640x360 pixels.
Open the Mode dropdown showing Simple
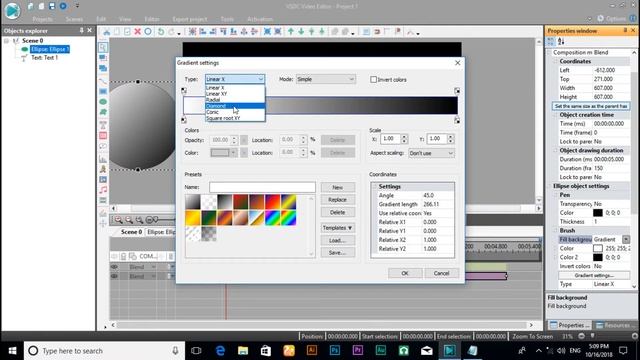(x=326, y=79)
